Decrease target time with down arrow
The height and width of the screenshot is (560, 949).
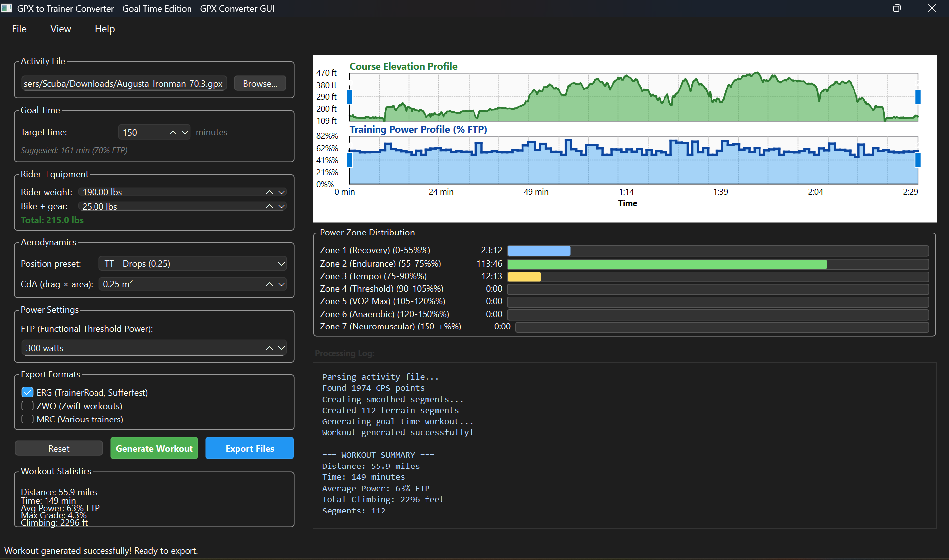tap(185, 132)
